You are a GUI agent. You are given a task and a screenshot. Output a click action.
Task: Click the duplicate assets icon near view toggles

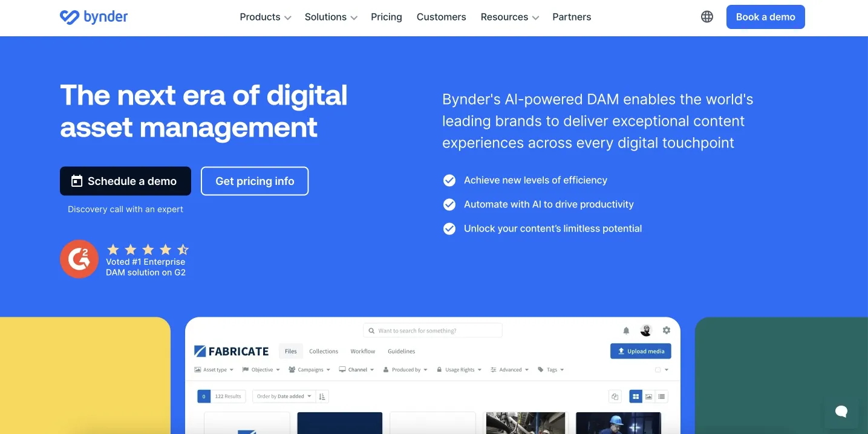(x=615, y=396)
